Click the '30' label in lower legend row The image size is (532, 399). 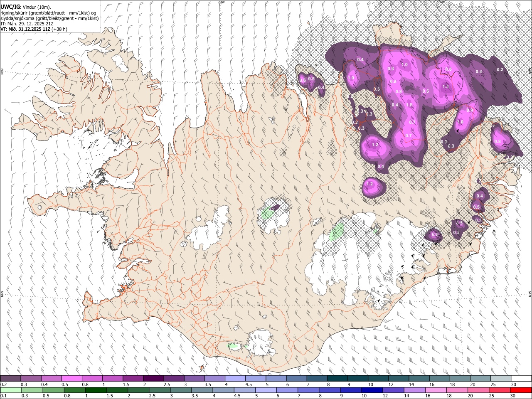coord(514,396)
